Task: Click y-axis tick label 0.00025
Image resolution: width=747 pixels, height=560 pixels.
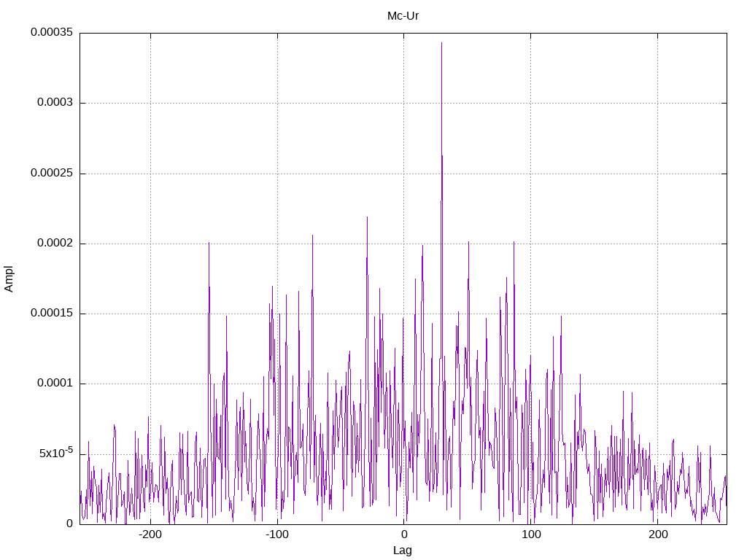Action: [52, 173]
